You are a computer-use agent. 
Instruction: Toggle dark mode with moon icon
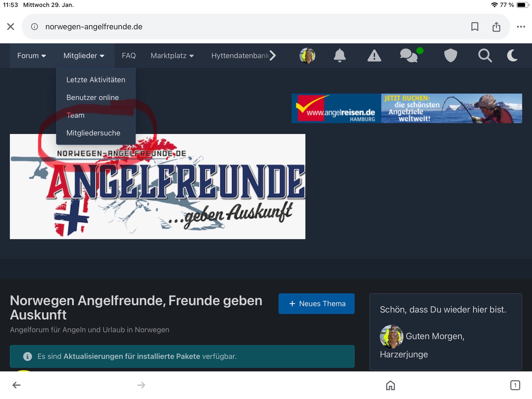tap(512, 56)
